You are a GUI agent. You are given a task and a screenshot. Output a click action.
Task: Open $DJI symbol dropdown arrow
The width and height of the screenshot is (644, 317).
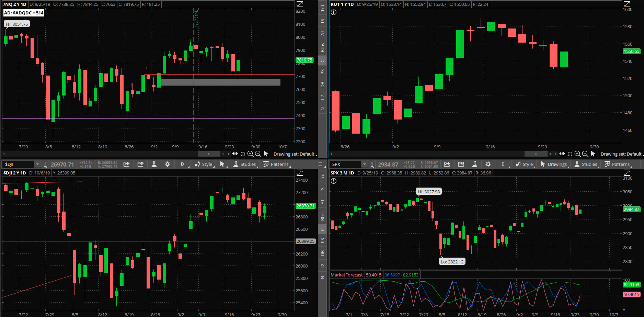coord(37,165)
